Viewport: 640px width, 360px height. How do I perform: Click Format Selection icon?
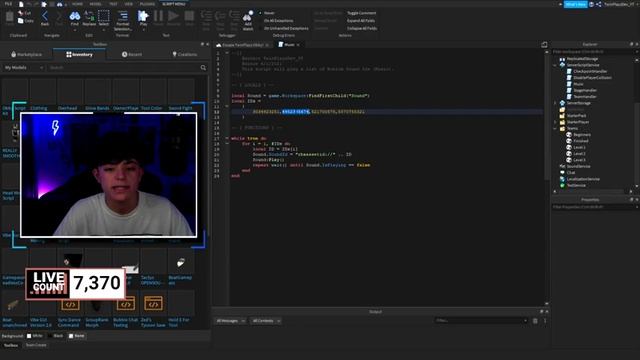pyautogui.click(x=123, y=16)
